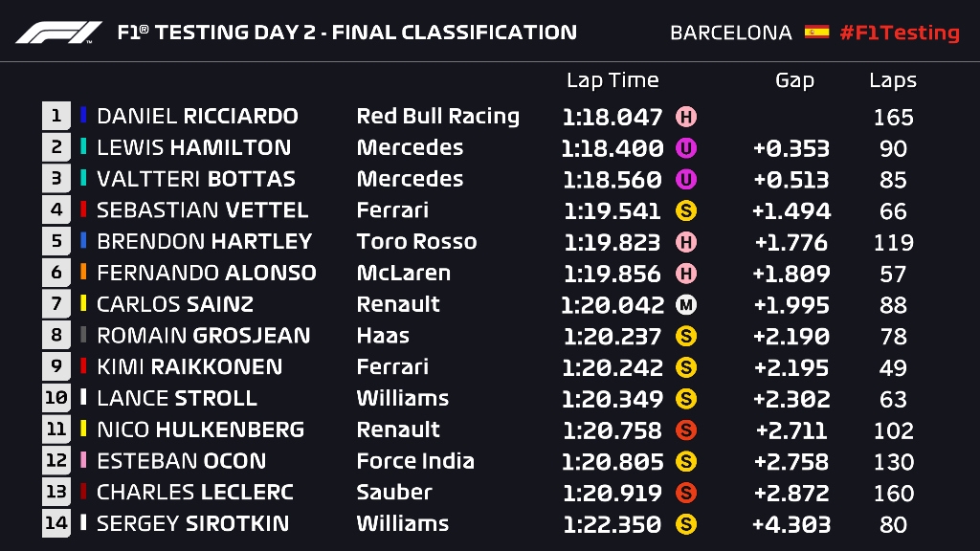Click the BARCELONA location label

pos(731,33)
